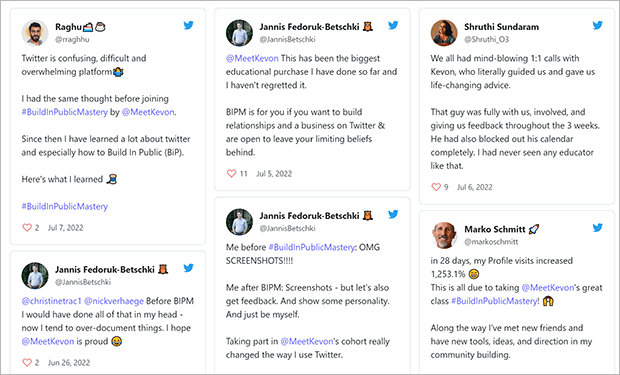
Task: Click the @markoschmitt handle
Action: click(x=491, y=242)
